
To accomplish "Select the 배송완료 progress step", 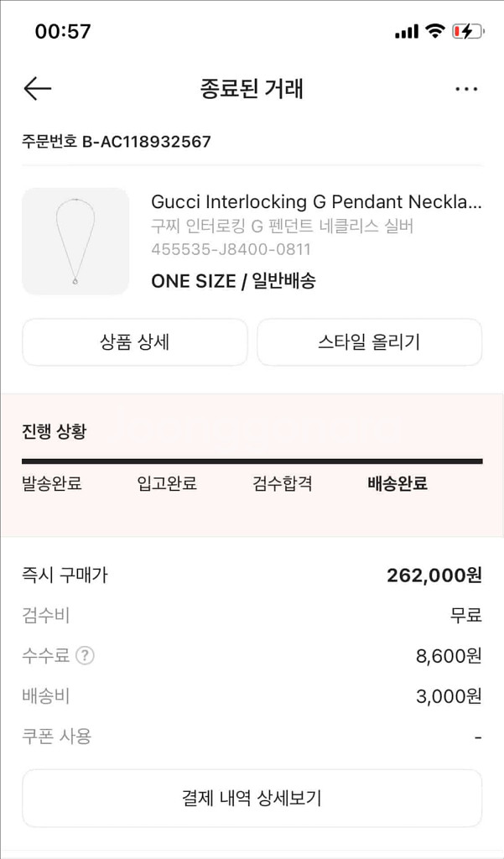I will 397,484.
